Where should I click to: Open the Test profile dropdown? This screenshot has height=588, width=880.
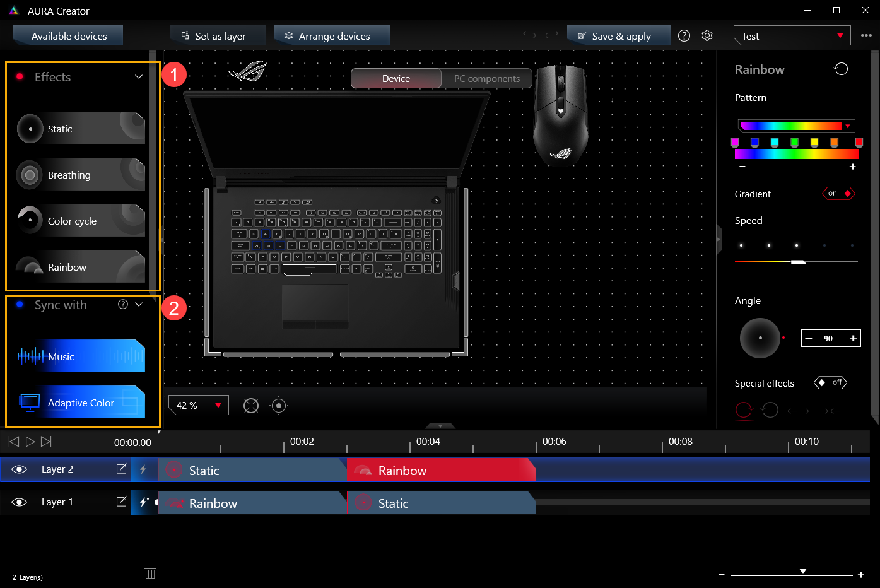click(792, 36)
